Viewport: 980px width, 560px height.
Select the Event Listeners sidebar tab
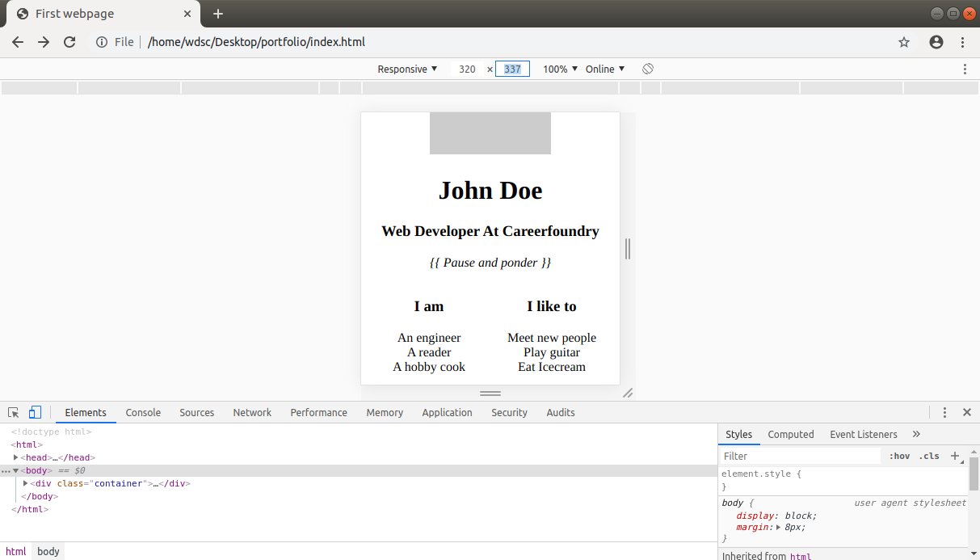864,434
